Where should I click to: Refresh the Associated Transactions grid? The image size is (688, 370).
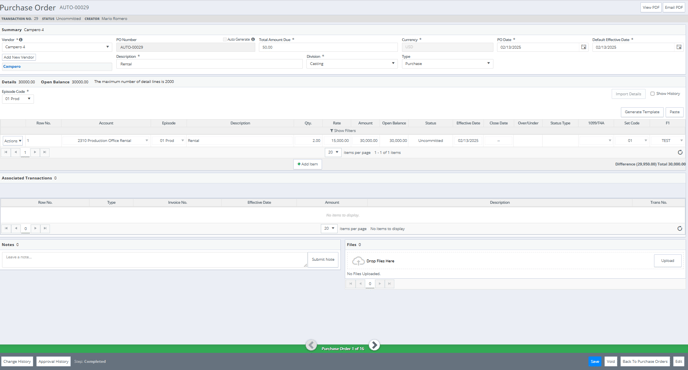680,229
